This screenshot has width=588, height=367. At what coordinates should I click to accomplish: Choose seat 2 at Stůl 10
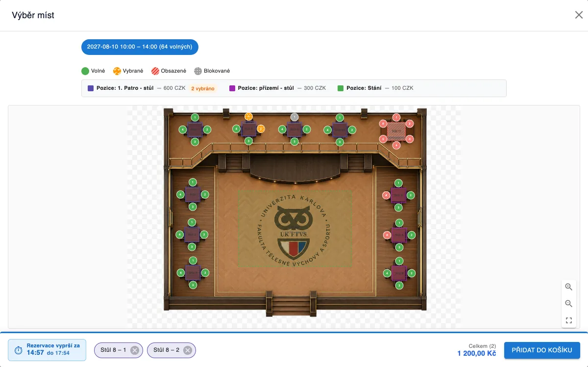click(352, 130)
